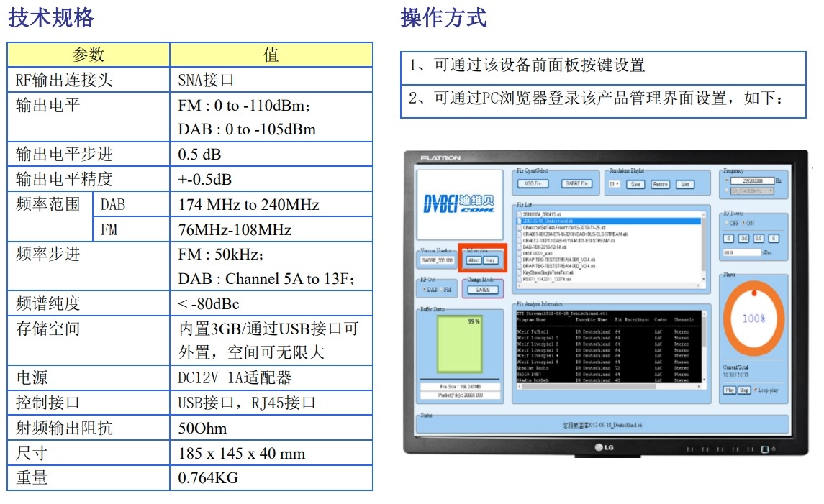Click the DAB/ETS change mode button
Image resolution: width=824 pixels, height=504 pixels.
(482, 290)
